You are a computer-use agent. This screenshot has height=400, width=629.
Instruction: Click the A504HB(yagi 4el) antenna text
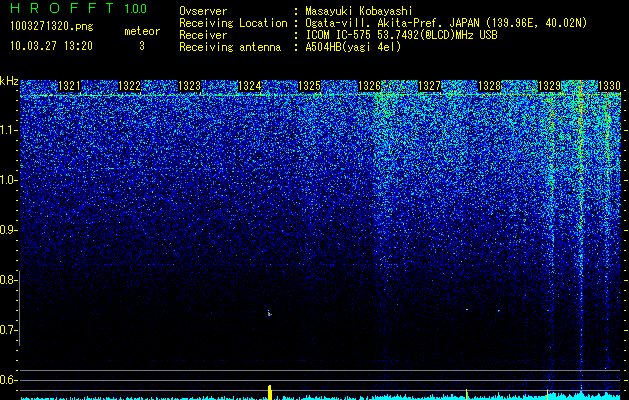[x=353, y=47]
